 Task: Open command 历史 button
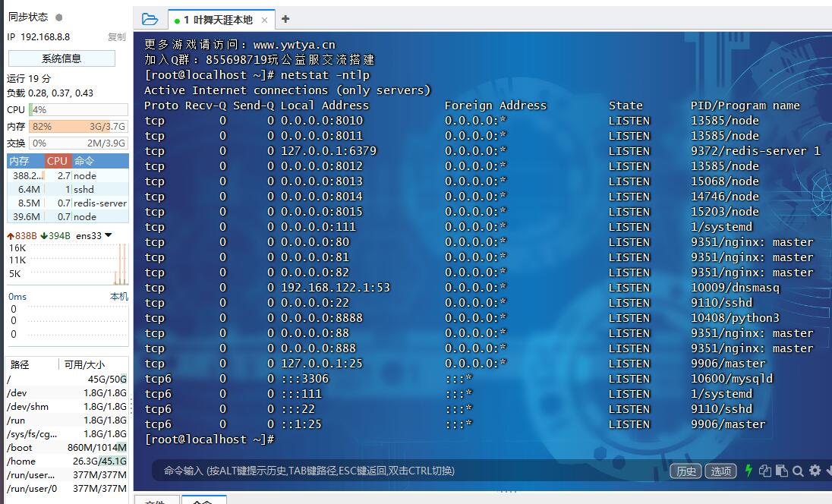coord(686,471)
